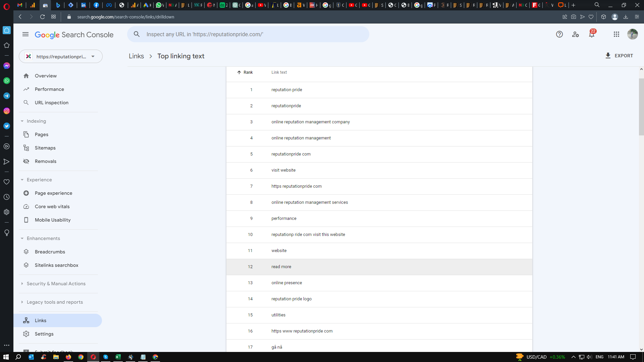
Task: Sort by Rank column arrow
Action: pyautogui.click(x=239, y=72)
